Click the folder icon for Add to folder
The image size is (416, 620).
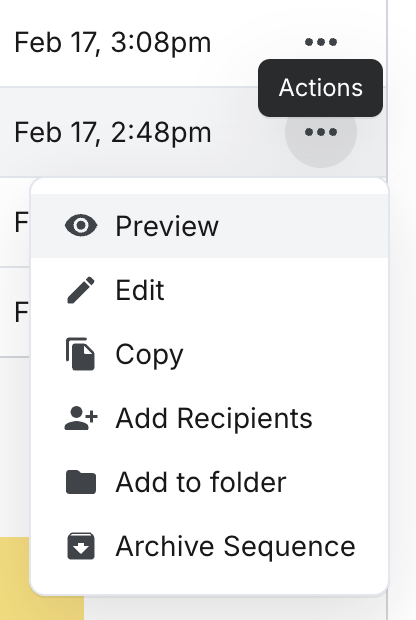[x=81, y=482]
